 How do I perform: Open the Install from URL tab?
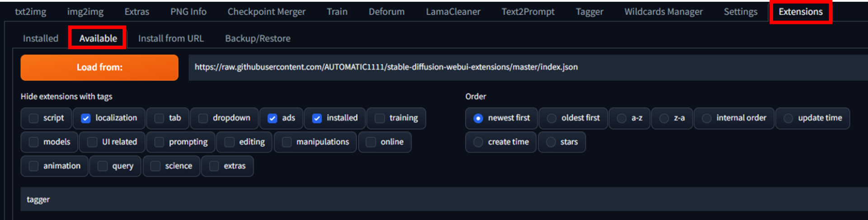coord(171,38)
